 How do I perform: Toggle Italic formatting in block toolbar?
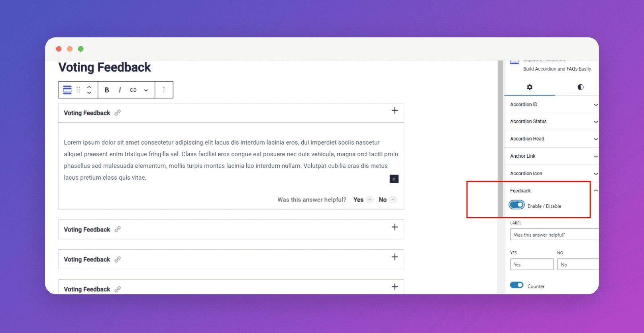(120, 90)
